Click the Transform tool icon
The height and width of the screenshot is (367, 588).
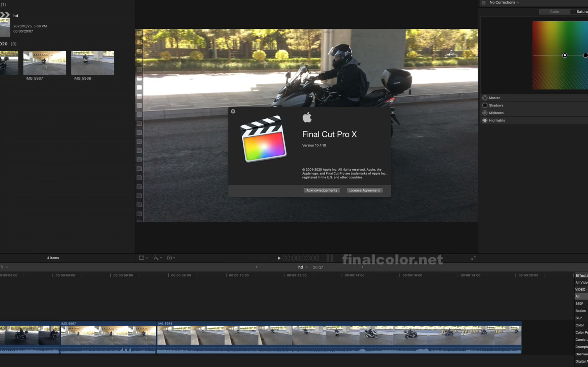pyautogui.click(x=141, y=258)
